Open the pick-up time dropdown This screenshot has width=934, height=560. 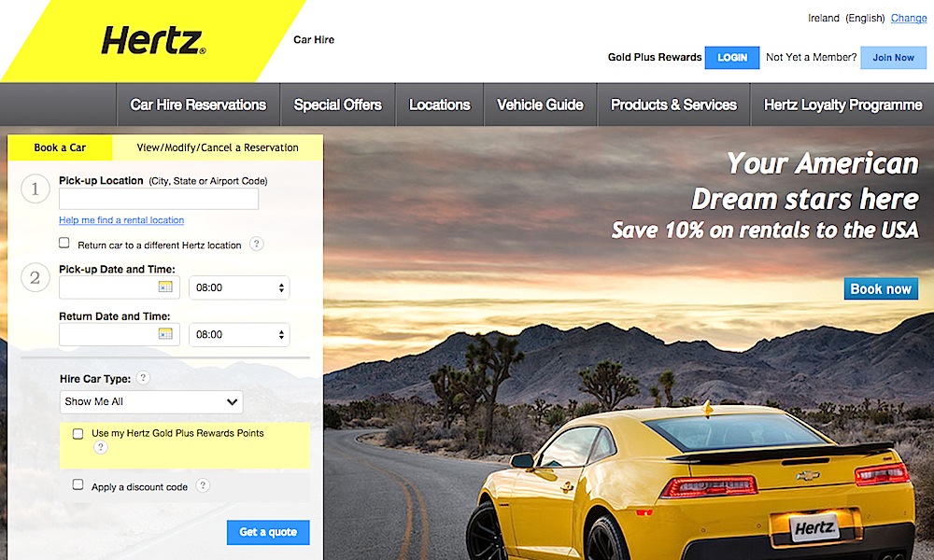pyautogui.click(x=239, y=287)
